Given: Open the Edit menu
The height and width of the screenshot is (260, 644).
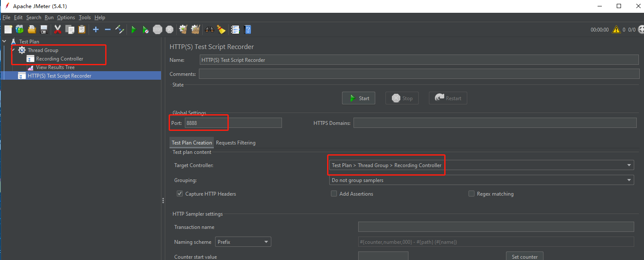Looking at the screenshot, I should coord(18,17).
